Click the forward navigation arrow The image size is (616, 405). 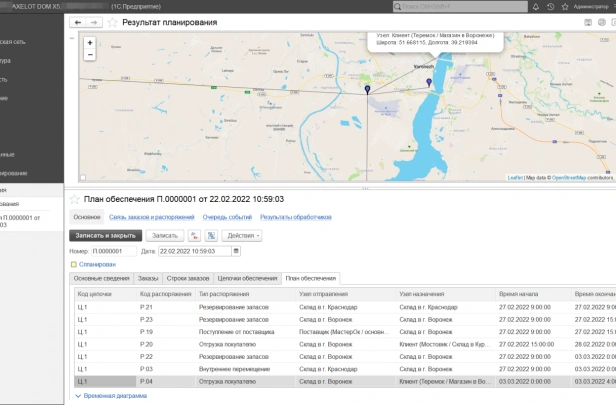point(94,22)
